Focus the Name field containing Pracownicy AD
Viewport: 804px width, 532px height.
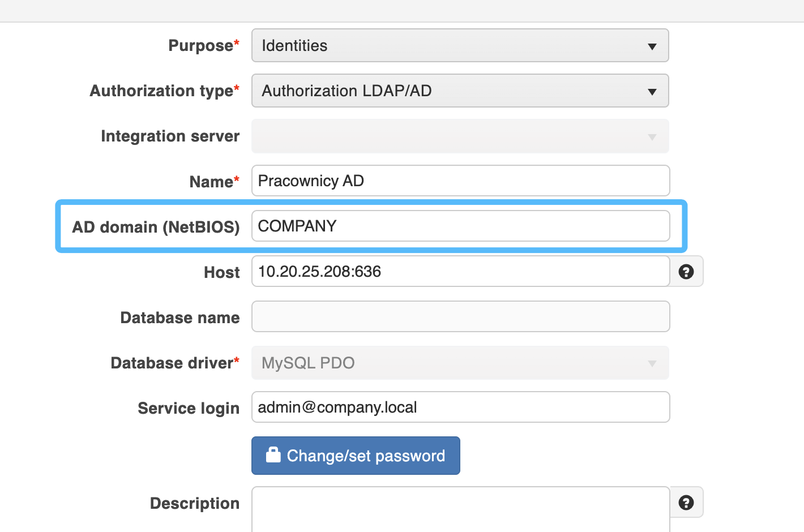pos(460,181)
